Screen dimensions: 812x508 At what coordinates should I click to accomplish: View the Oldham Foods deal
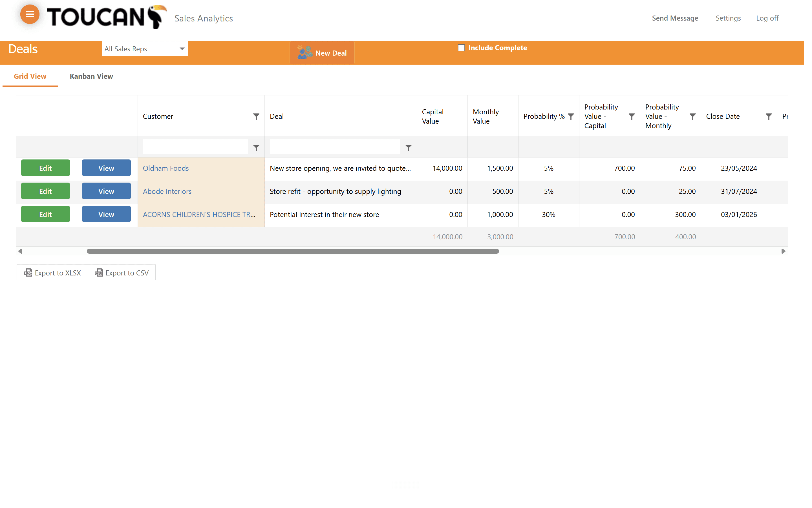pos(106,168)
